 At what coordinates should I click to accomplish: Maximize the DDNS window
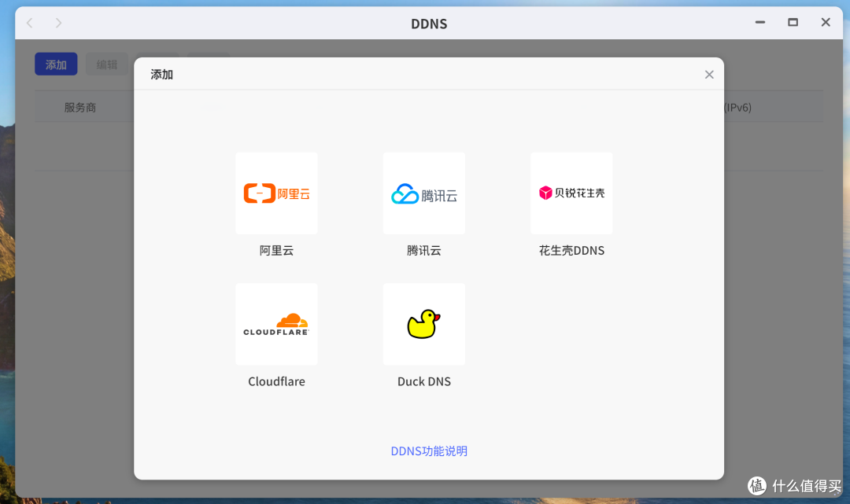tap(793, 22)
